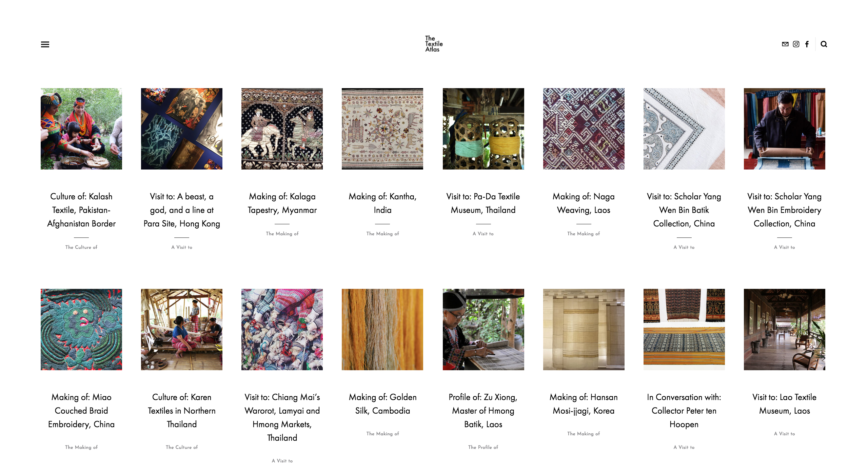Click the search magnifier icon
This screenshot has width=868, height=476.
coord(824,44)
